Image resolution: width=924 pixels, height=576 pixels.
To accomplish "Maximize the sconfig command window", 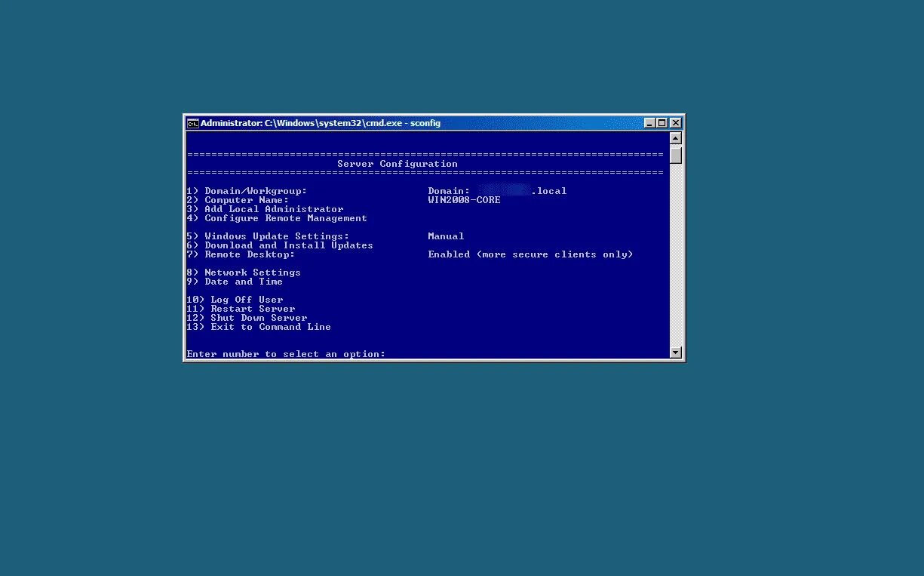I will [662, 123].
